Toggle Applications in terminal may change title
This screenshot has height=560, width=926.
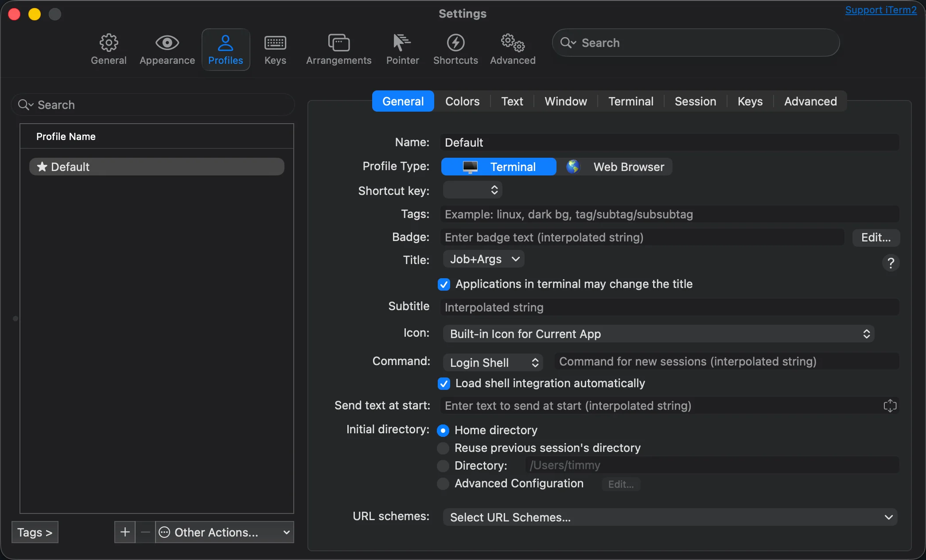point(444,284)
